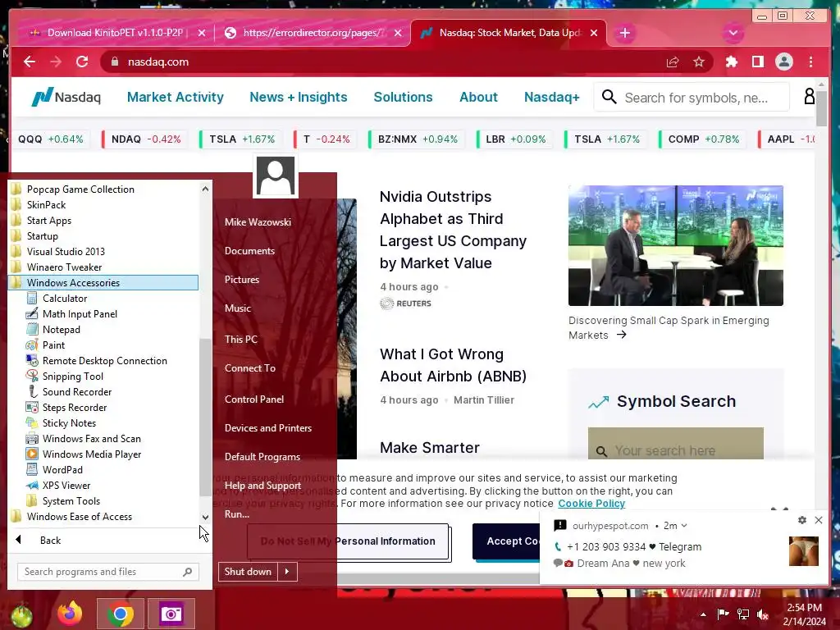The height and width of the screenshot is (630, 840).
Task: Open notification settings gear icon
Action: point(802,520)
